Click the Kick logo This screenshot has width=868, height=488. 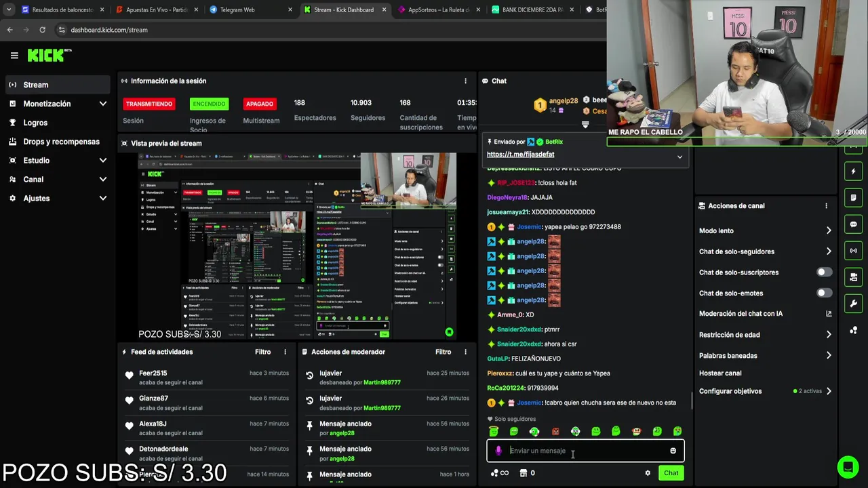49,56
